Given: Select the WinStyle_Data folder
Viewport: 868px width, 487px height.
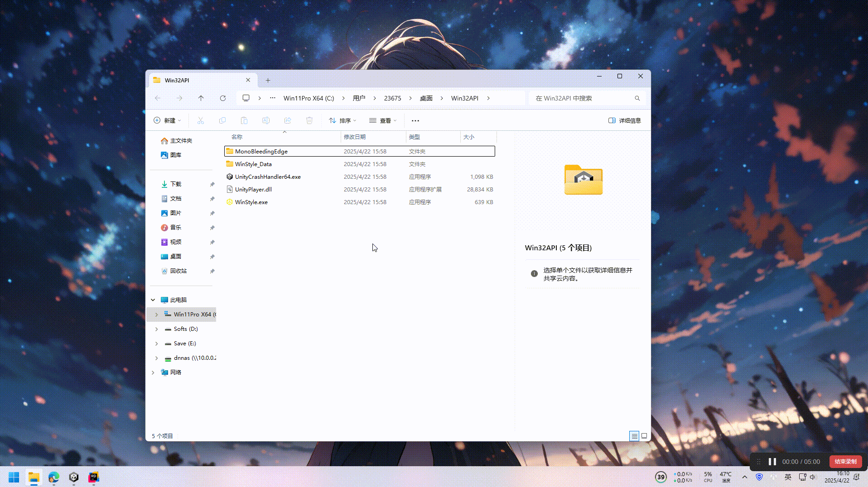Looking at the screenshot, I should pyautogui.click(x=360, y=164).
